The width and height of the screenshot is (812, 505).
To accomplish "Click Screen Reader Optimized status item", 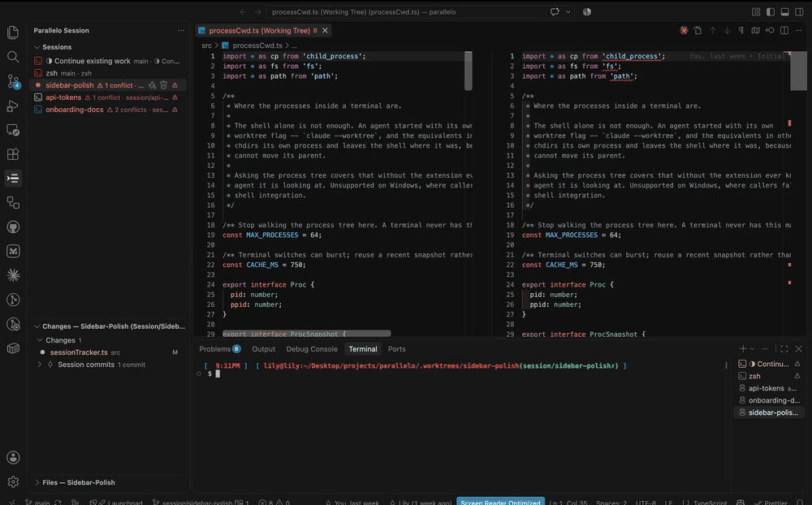I will (500, 502).
